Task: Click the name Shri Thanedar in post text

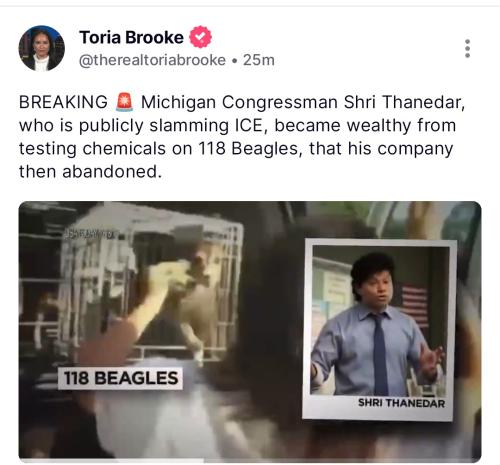Action: coord(404,102)
